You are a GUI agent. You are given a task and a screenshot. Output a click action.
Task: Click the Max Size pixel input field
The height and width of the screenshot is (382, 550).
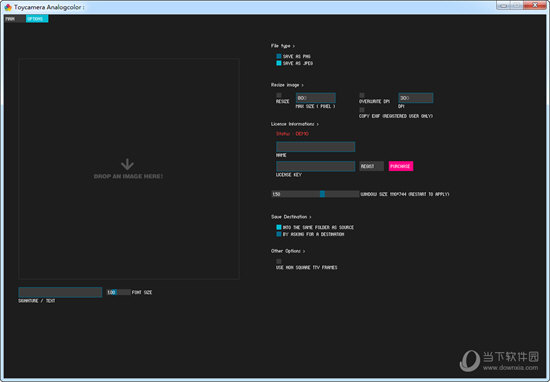pyautogui.click(x=316, y=98)
